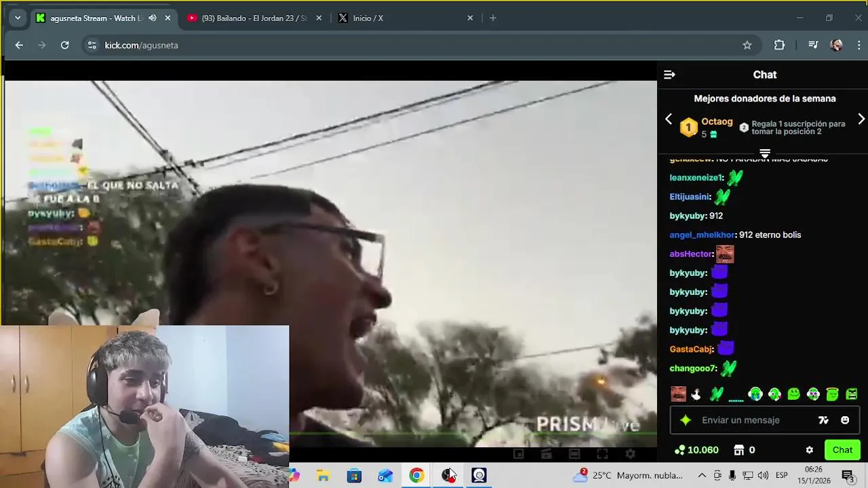Open Eltijuasini's chat user card
Screen dimensions: 868x488
pos(690,197)
